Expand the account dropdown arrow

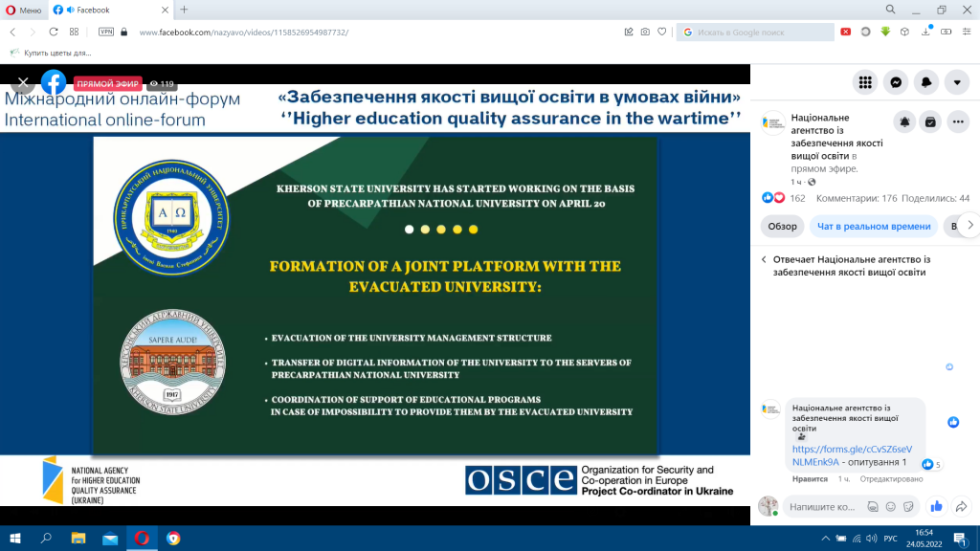pos(957,82)
